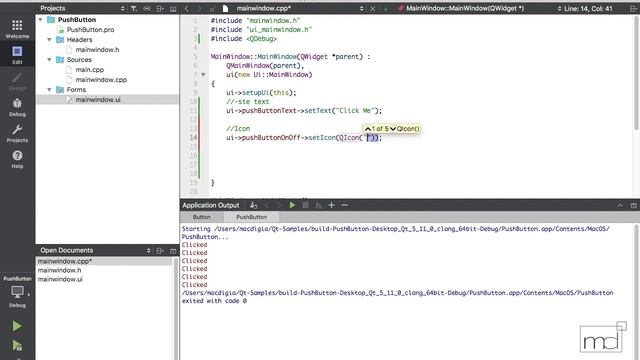Click the #include <QDebug> line
The image size is (640, 360).
tap(244, 38)
